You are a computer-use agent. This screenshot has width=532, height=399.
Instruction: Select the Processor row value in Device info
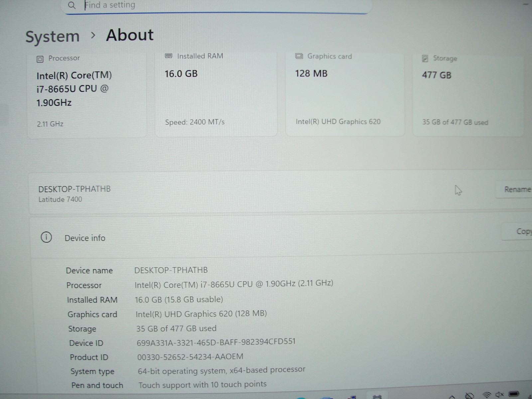[234, 284]
